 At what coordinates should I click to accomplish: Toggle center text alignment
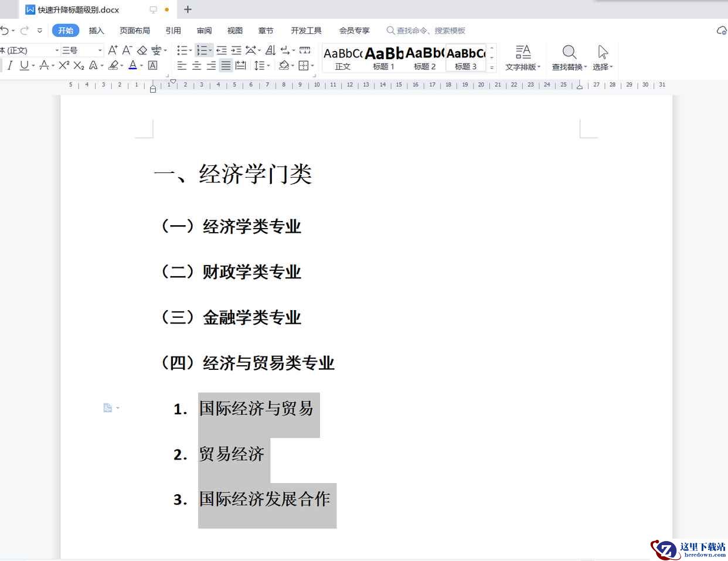[x=196, y=66]
